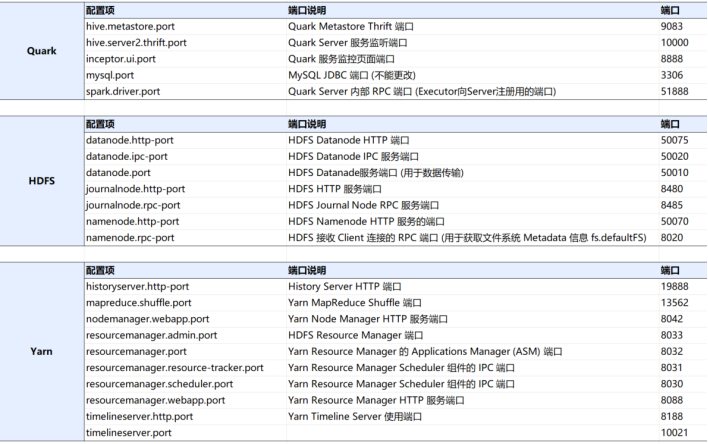Select port value 50010

click(683, 173)
